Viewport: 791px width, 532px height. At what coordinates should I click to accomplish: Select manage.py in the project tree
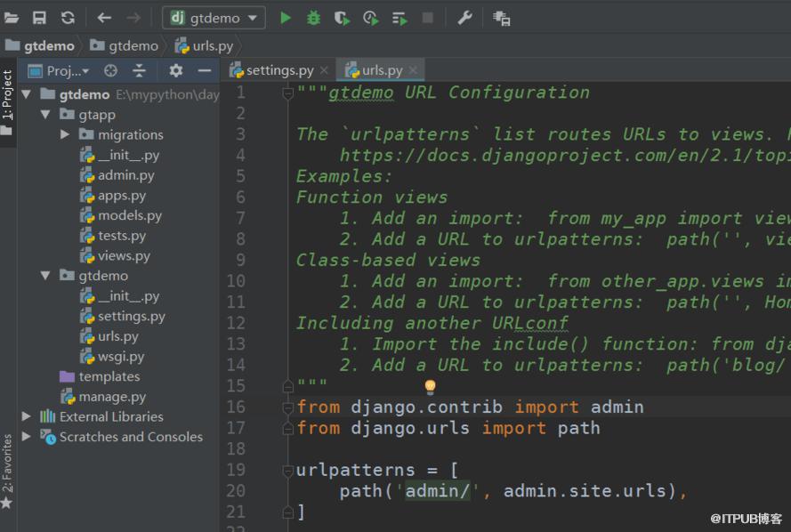point(103,397)
